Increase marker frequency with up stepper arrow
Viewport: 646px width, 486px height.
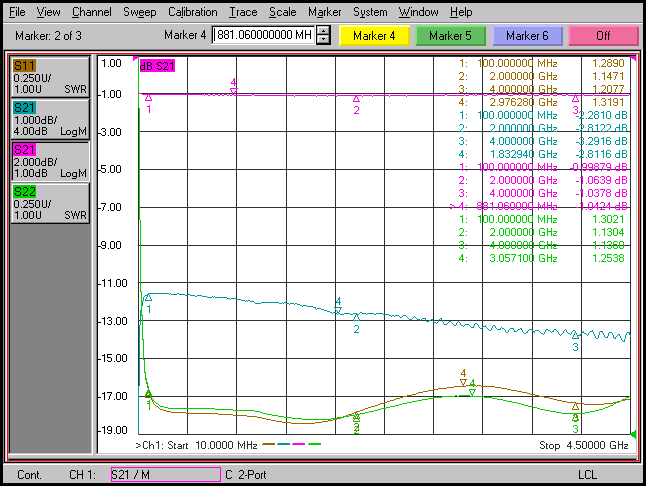point(323,30)
